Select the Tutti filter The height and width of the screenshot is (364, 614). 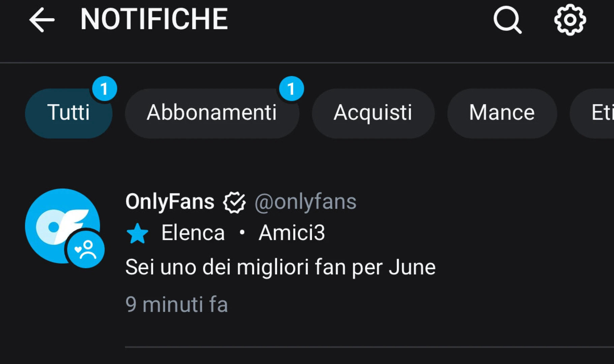tap(69, 113)
